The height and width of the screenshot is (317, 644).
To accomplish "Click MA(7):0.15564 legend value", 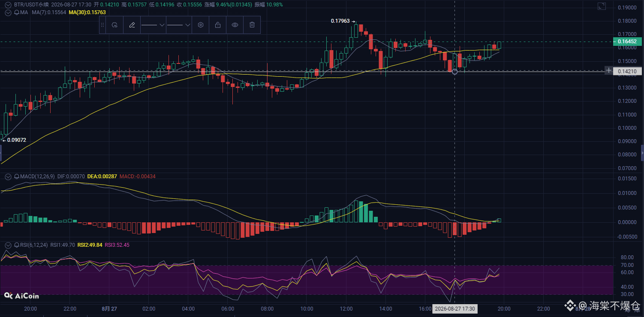I will [x=49, y=12].
